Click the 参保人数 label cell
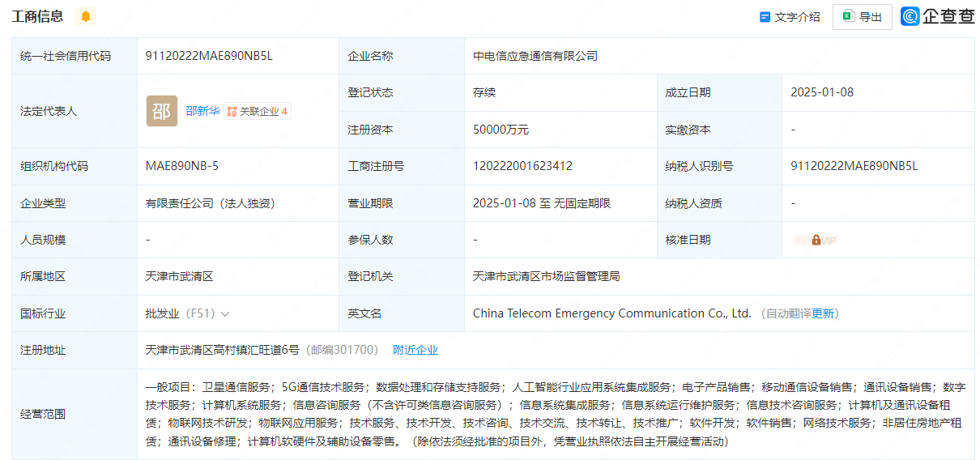This screenshot has width=980, height=460. tap(402, 240)
